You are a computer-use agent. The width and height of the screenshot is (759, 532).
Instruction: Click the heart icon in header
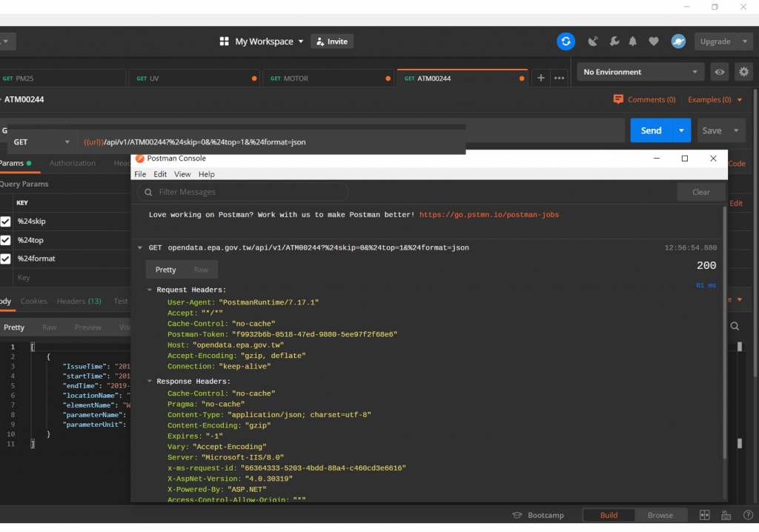654,41
